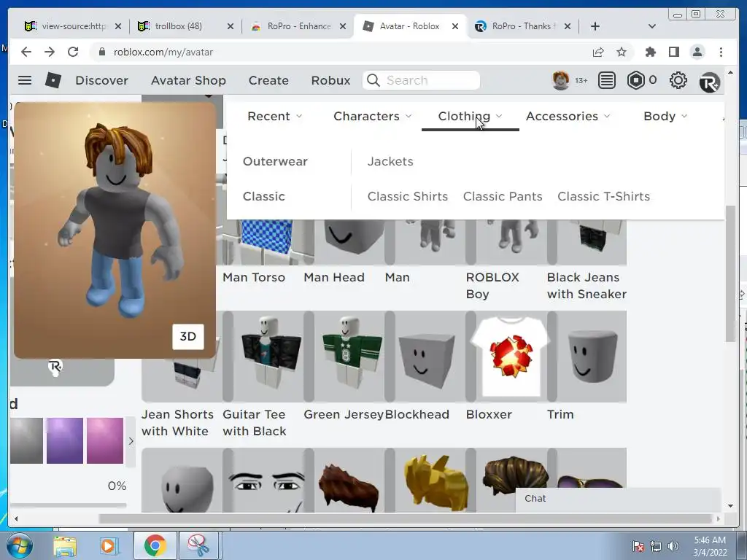Viewport: 747px width, 560px height.
Task: Select the pink avatar background swatch
Action: click(105, 440)
